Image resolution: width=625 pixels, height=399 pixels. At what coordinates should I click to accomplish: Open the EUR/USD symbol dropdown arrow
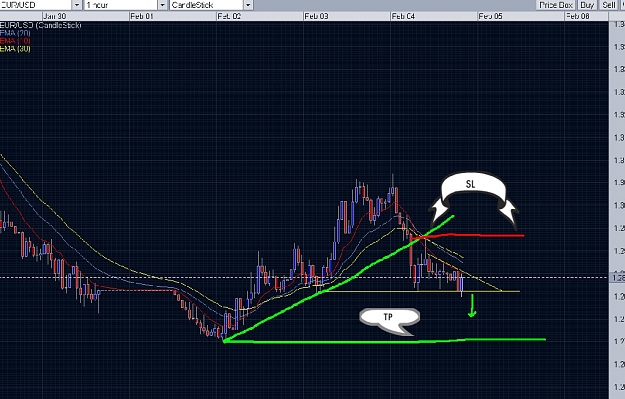pyautogui.click(x=77, y=5)
